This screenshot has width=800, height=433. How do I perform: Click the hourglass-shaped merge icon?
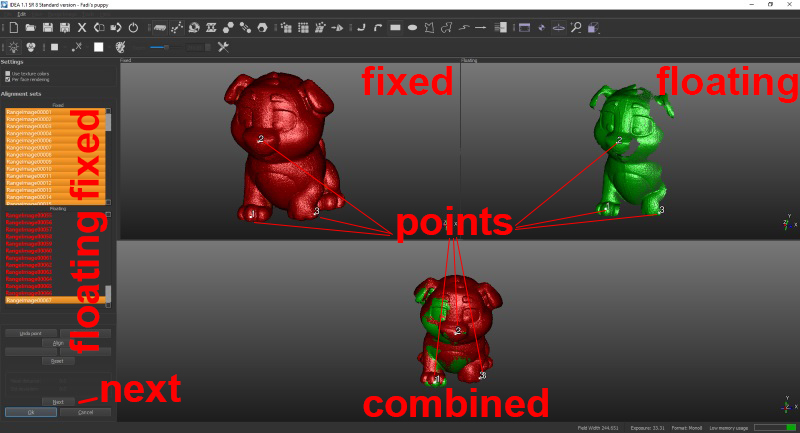pyautogui.click(x=211, y=28)
